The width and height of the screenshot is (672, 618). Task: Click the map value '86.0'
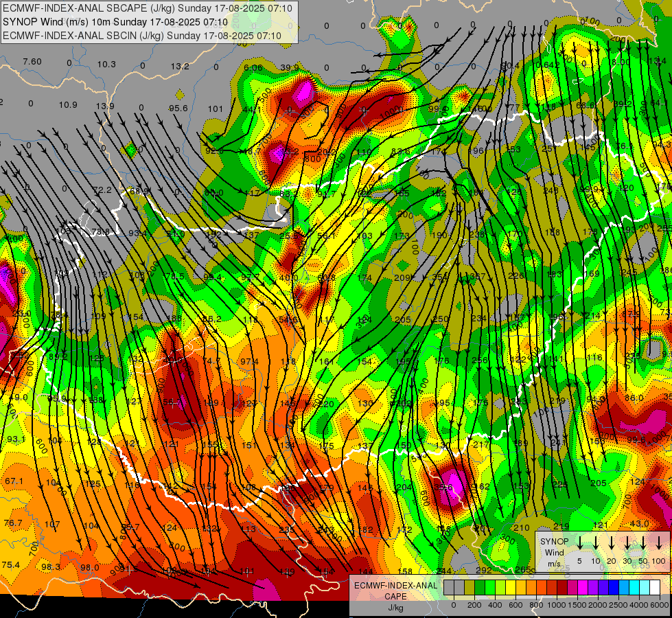[634, 398]
